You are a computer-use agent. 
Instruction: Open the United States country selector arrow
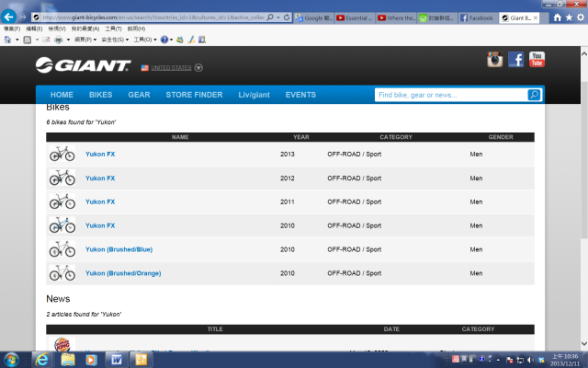coord(198,67)
